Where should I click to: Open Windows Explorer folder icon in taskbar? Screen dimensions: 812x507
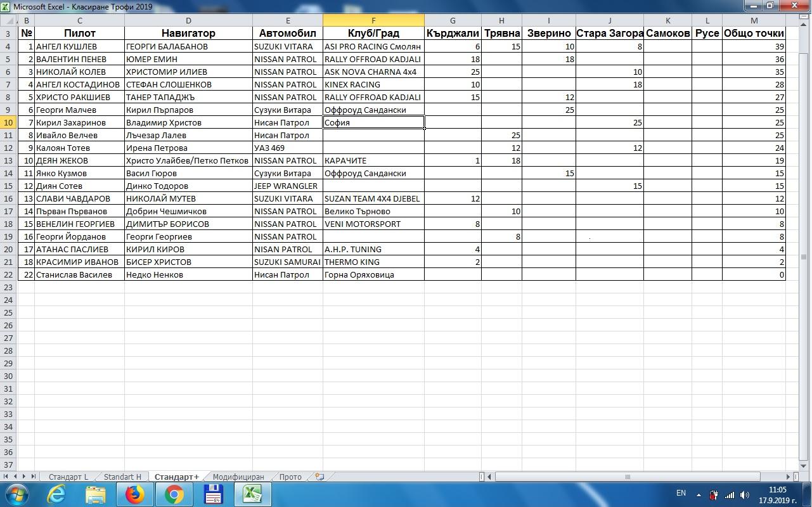pos(95,494)
